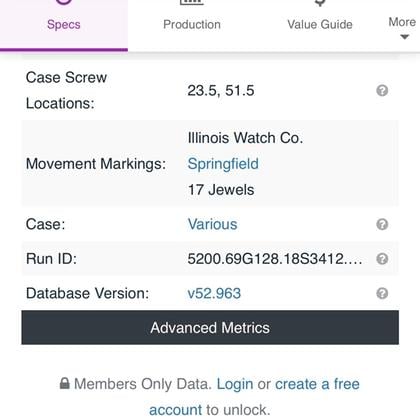Open database version v52.963 link
Image resolution: width=420 pixels, height=420 pixels.
tap(214, 293)
